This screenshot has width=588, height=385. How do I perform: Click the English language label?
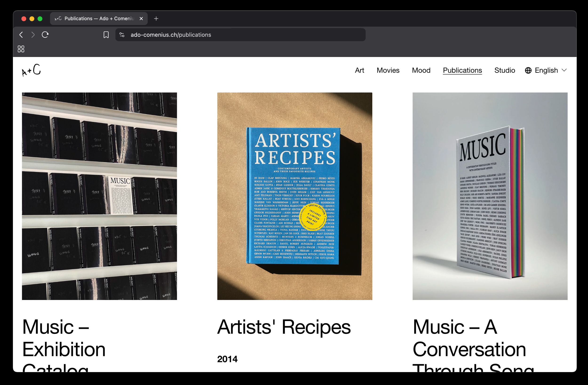point(546,70)
